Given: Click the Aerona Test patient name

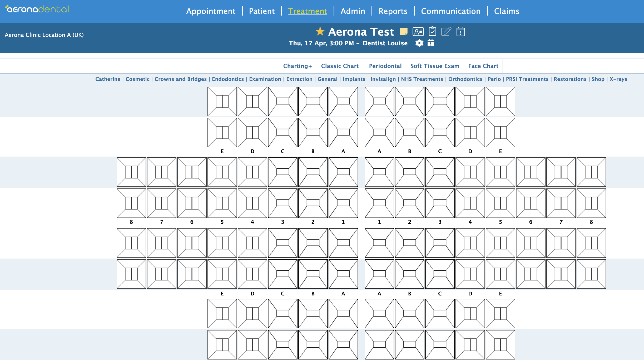Looking at the screenshot, I should [361, 32].
